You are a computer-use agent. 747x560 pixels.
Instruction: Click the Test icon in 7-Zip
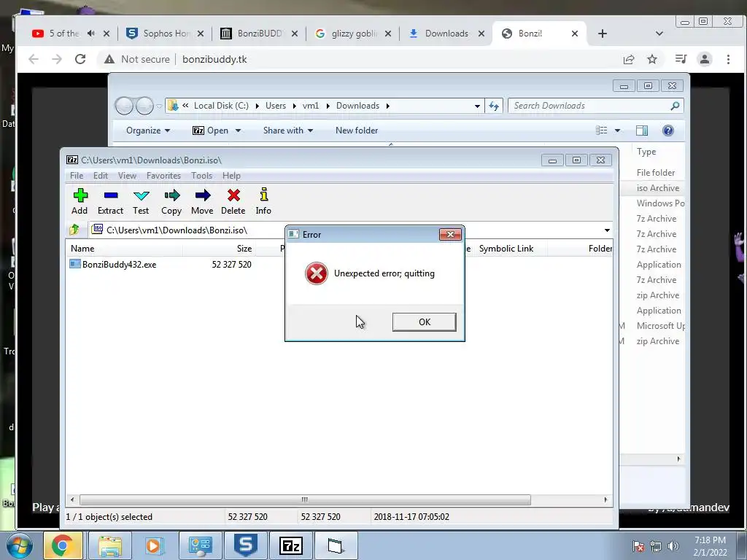click(141, 201)
